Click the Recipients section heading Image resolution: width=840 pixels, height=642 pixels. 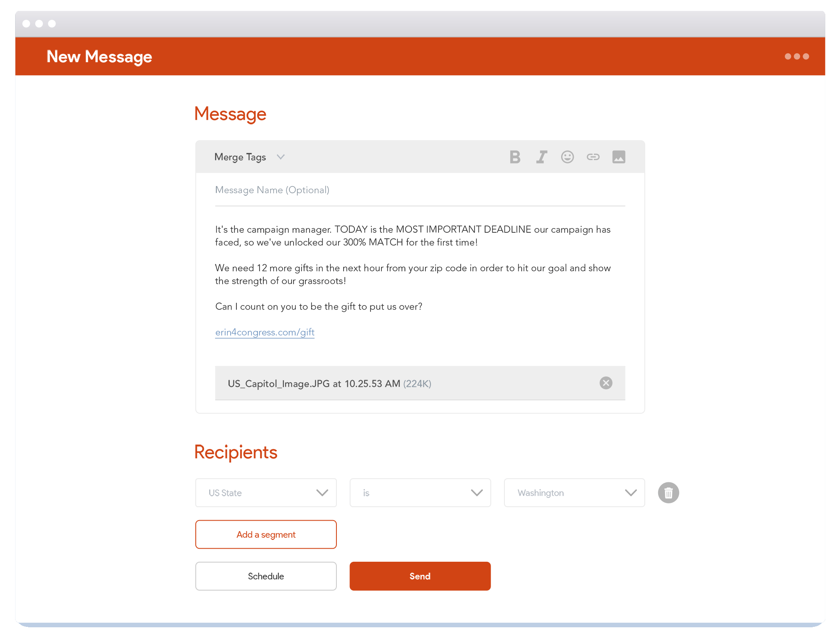[x=235, y=450]
